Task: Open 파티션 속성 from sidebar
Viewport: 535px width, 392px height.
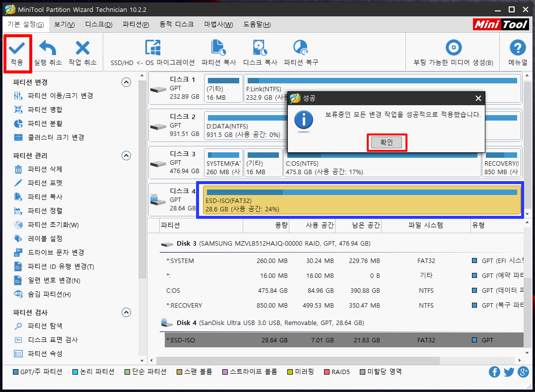Action: point(38,354)
